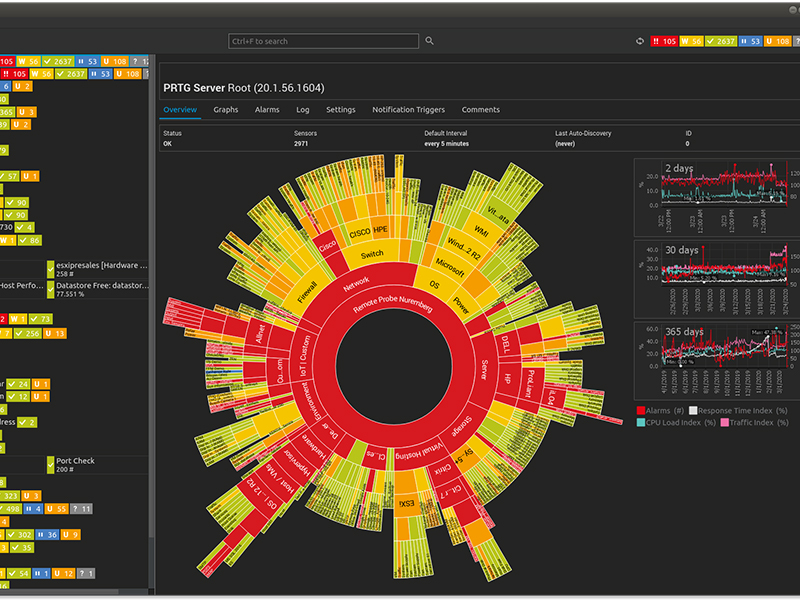Select the green 256 badge in device tree
Image resolution: width=800 pixels, height=600 pixels.
[x=28, y=334]
